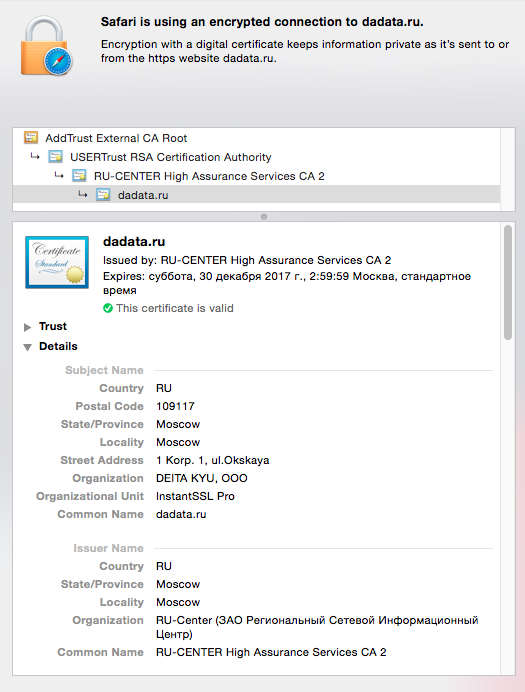The width and height of the screenshot is (525, 692).
Task: Select RU-CENTER High Assurance Services CA 2 in chain
Action: click(256, 176)
